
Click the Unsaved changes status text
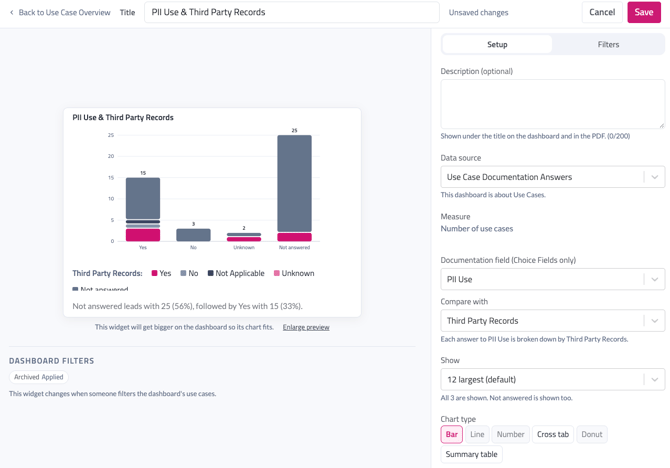click(478, 12)
